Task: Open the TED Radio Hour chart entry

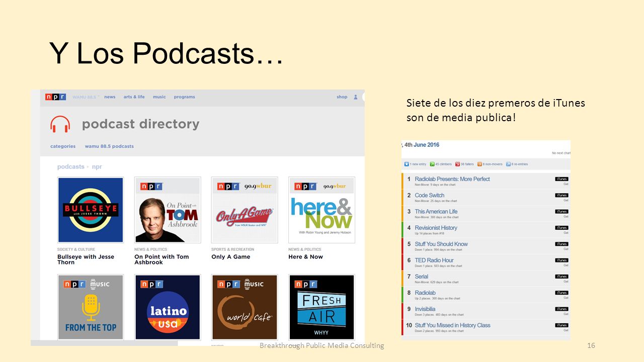Action: pos(434,260)
